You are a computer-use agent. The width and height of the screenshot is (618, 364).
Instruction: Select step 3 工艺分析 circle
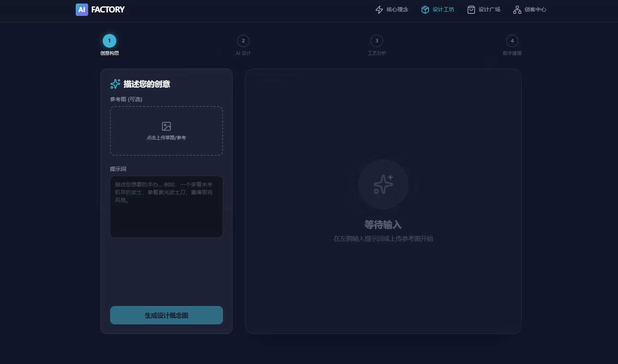(x=377, y=41)
